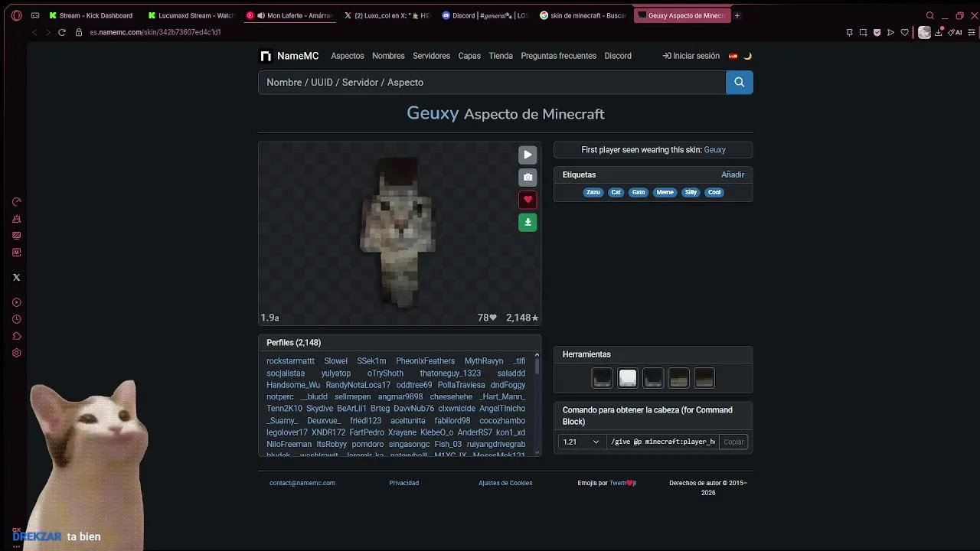
Task: Click the heart bookmark icon in address bar
Action: pyautogui.click(x=904, y=32)
